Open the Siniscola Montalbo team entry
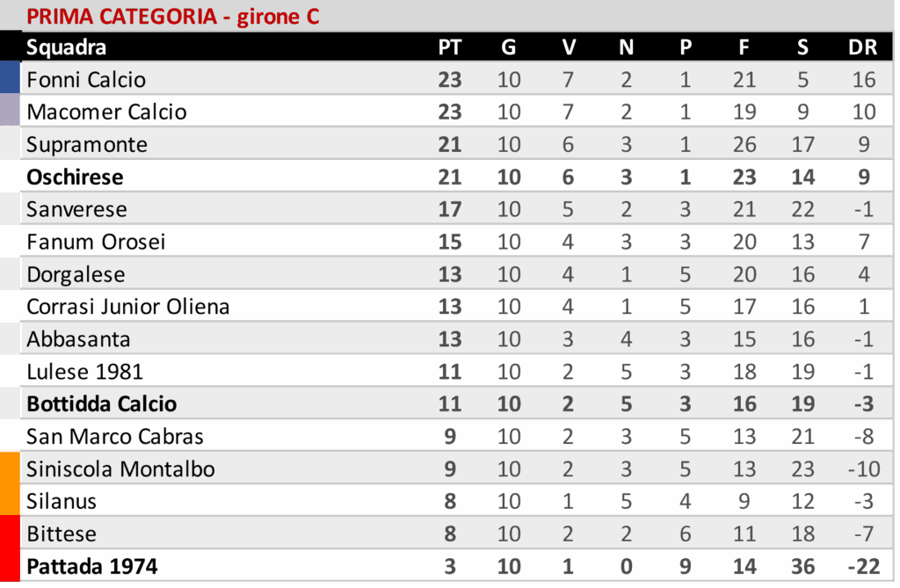The width and height of the screenshot is (900, 588). (120, 469)
